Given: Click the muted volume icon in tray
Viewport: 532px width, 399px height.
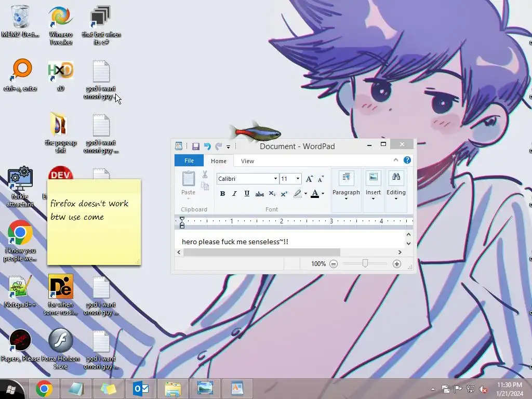Looking at the screenshot, I should tap(483, 389).
